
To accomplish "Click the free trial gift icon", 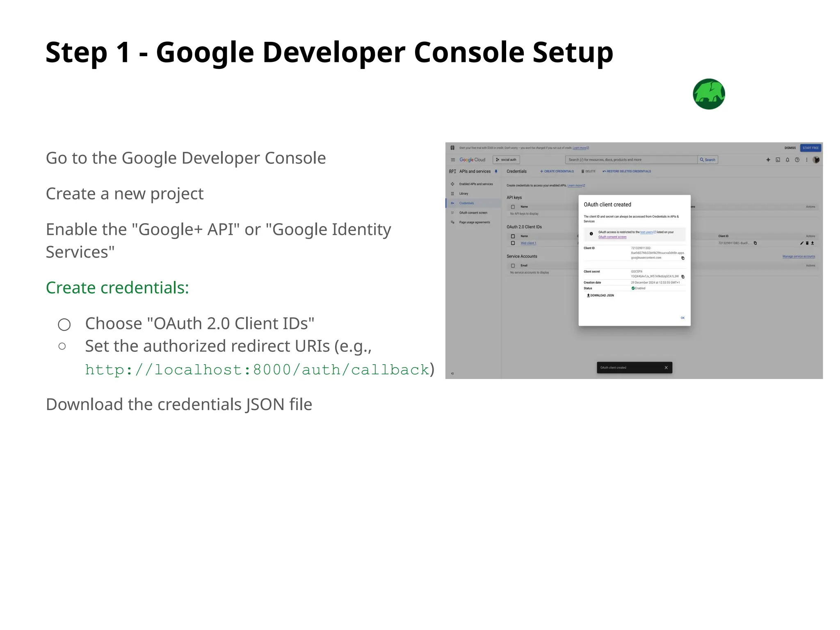I will click(452, 148).
